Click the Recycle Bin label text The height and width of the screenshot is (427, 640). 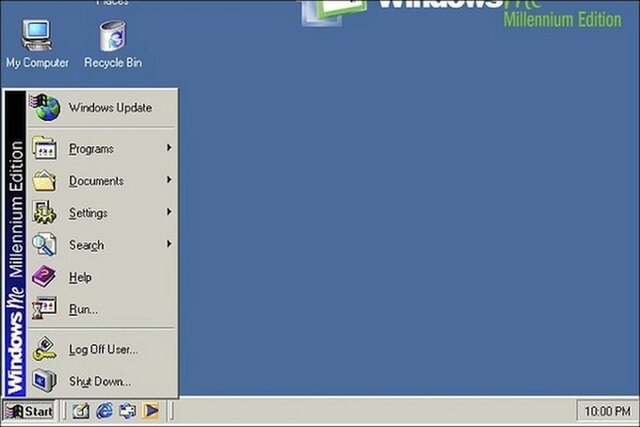(x=113, y=62)
